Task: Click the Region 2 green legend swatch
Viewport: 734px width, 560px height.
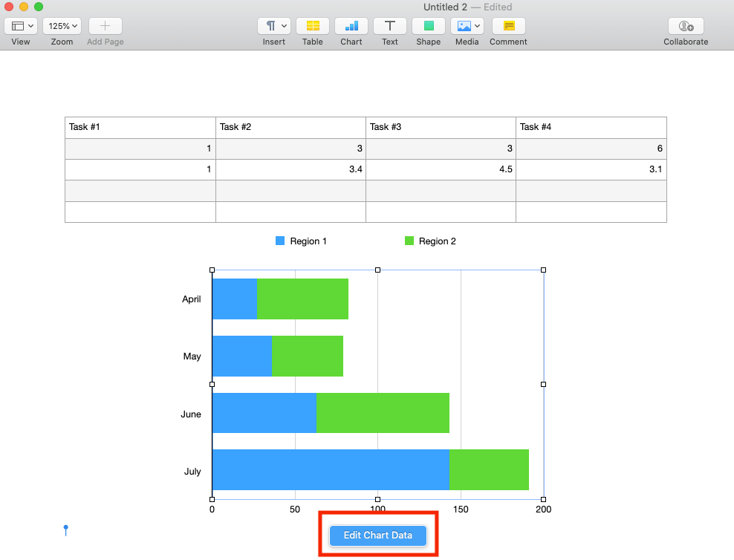Action: 409,241
